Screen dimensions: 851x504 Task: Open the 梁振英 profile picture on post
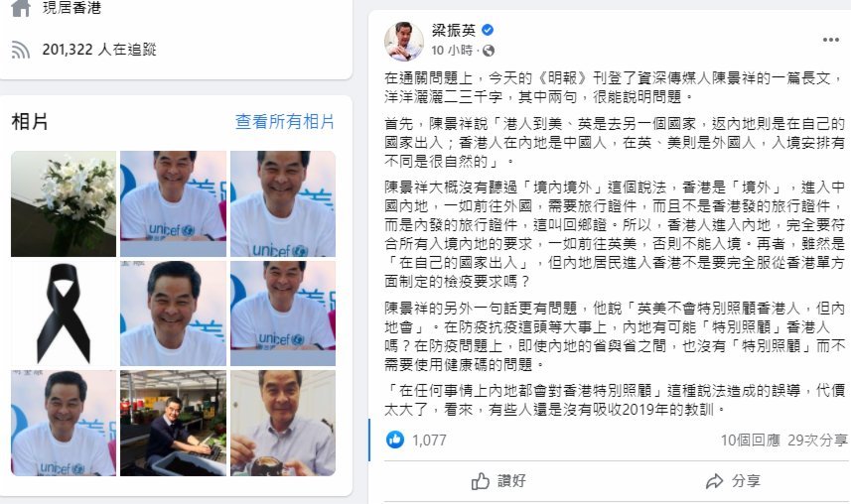[404, 42]
